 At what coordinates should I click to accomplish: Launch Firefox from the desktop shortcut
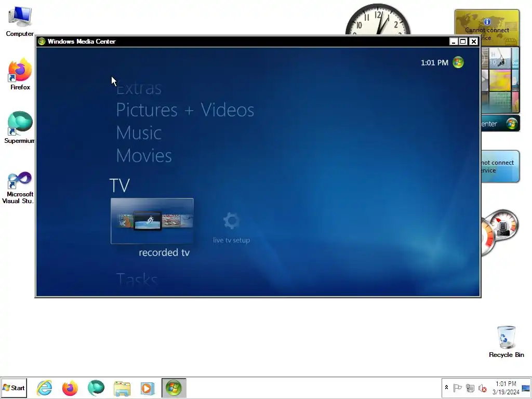20,74
